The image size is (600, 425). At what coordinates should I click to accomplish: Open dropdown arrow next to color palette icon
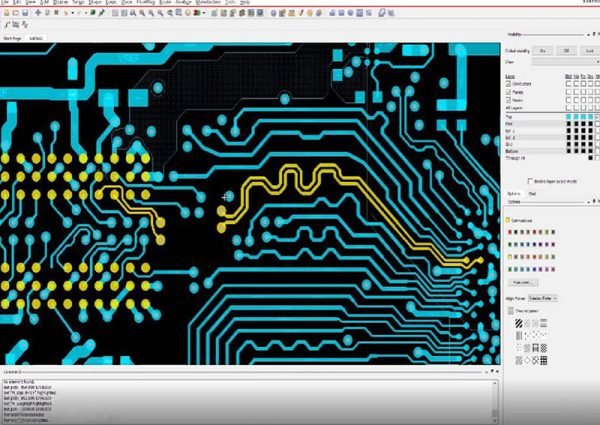tap(204, 13)
